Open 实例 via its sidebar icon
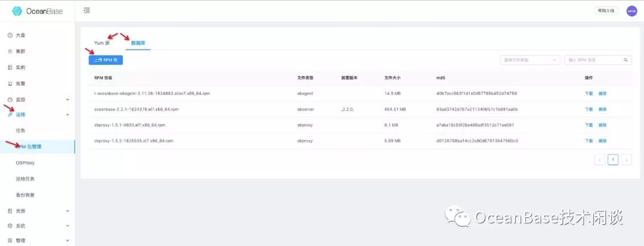The width and height of the screenshot is (644, 246). [10, 68]
